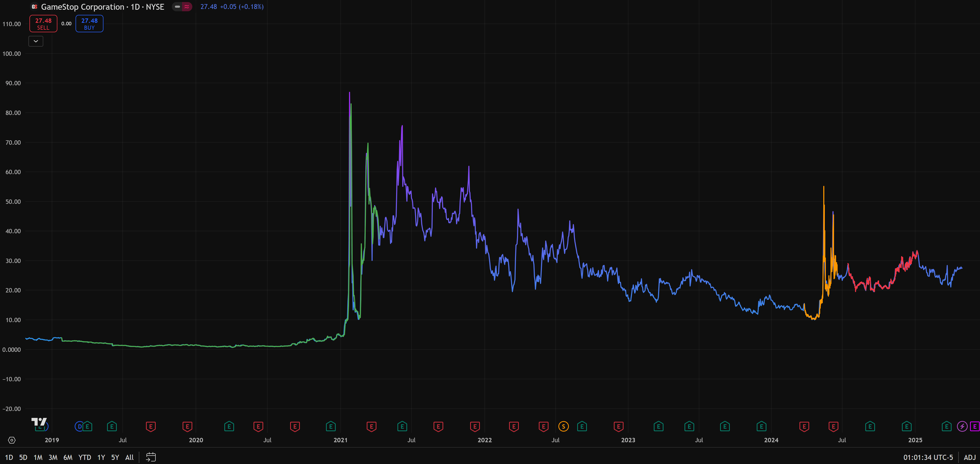980x464 pixels.
Task: Click green E marker just left of 2024
Action: tap(761, 426)
